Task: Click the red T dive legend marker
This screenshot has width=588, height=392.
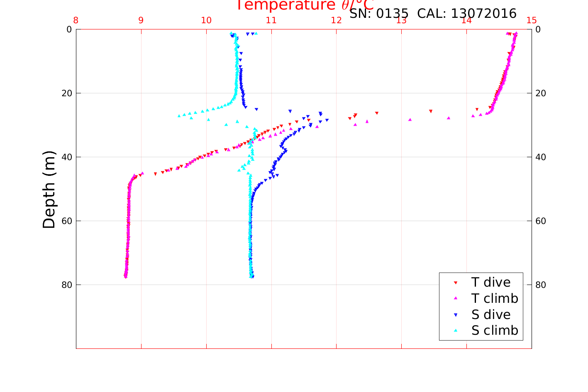Action: pyautogui.click(x=455, y=282)
